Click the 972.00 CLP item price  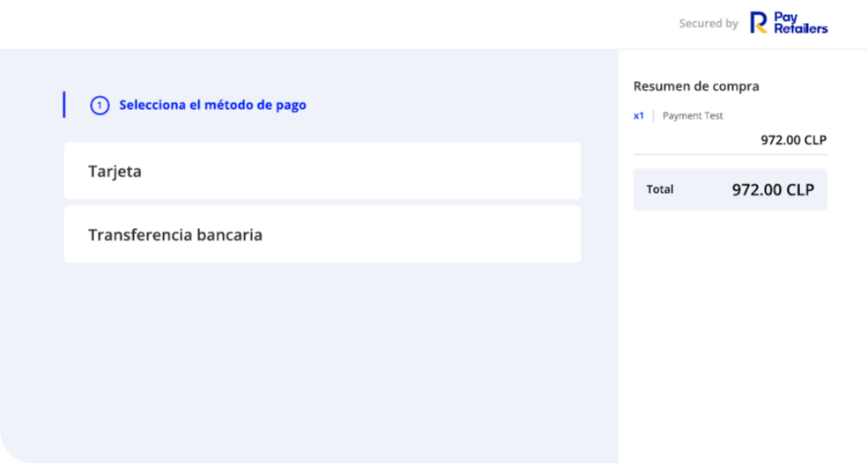[x=793, y=140]
